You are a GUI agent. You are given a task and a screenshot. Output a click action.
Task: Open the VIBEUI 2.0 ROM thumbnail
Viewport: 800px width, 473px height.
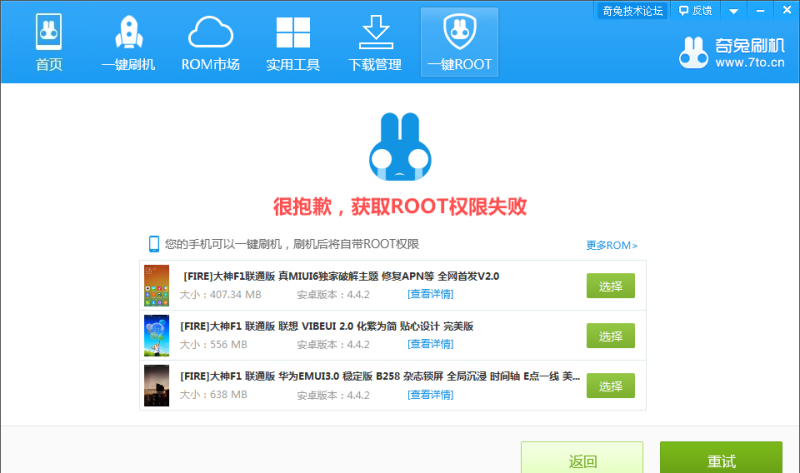click(x=156, y=335)
